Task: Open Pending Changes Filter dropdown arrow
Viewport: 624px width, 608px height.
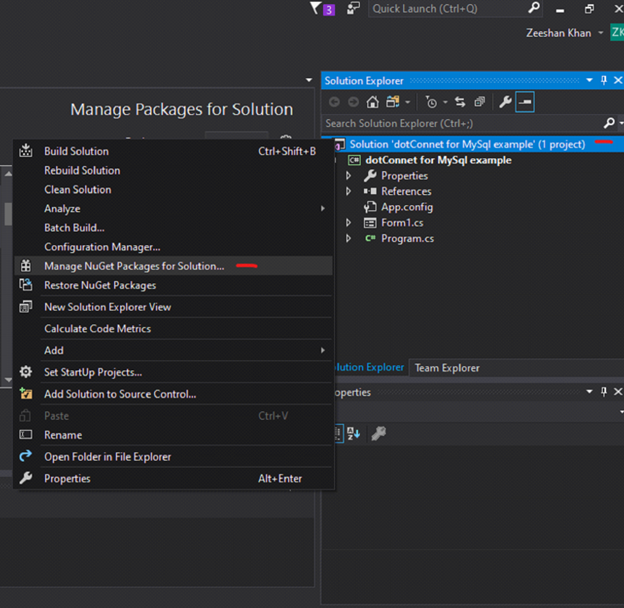Action: tap(445, 102)
